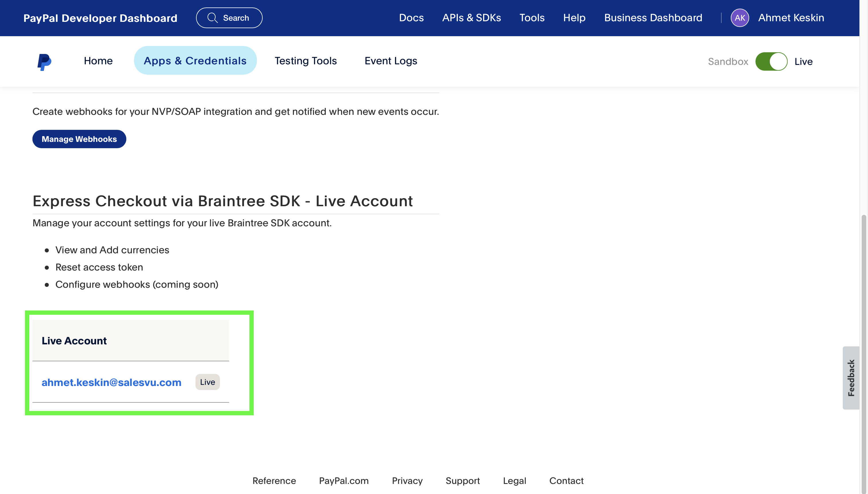Toggle the Sandbox/Live mode switch
This screenshot has height=494, width=868.
(771, 61)
